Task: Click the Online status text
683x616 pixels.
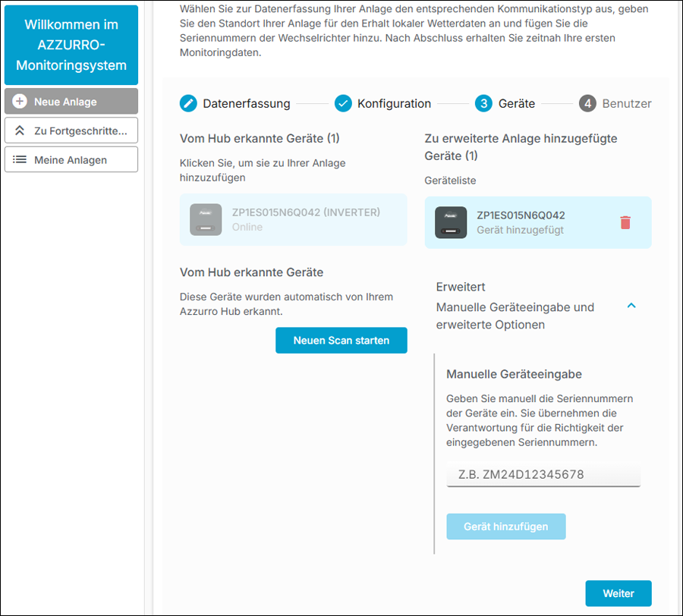Action: coord(247,227)
